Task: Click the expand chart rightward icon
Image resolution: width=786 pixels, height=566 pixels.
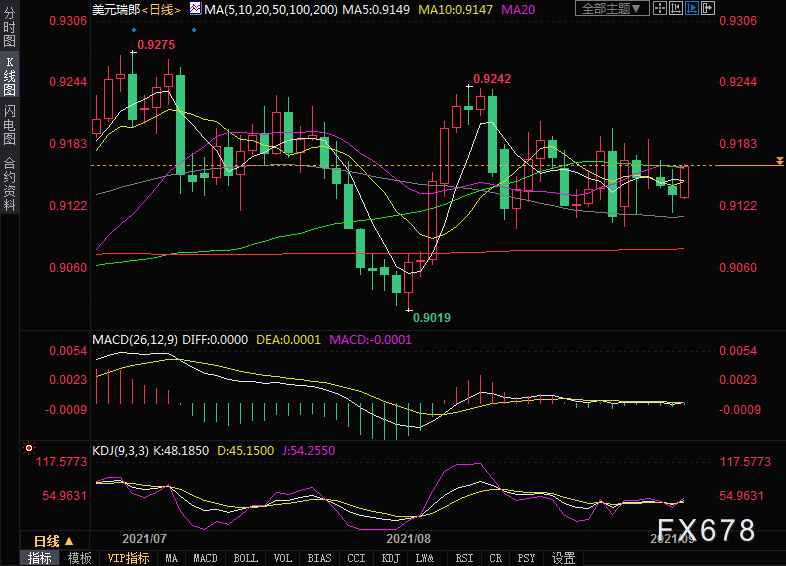Action: pyautogui.click(x=708, y=8)
